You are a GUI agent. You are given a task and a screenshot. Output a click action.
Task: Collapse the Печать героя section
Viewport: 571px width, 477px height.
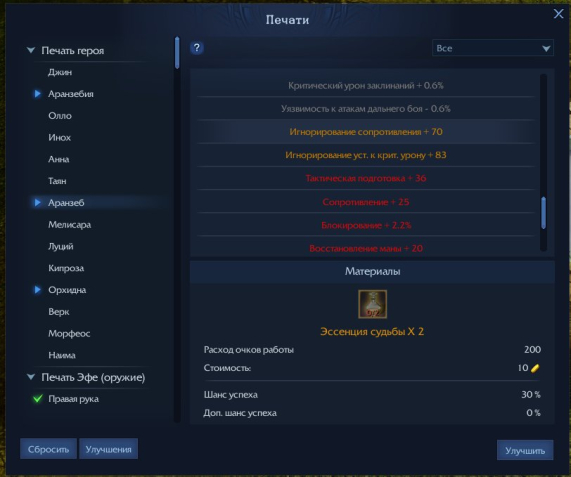(31, 50)
